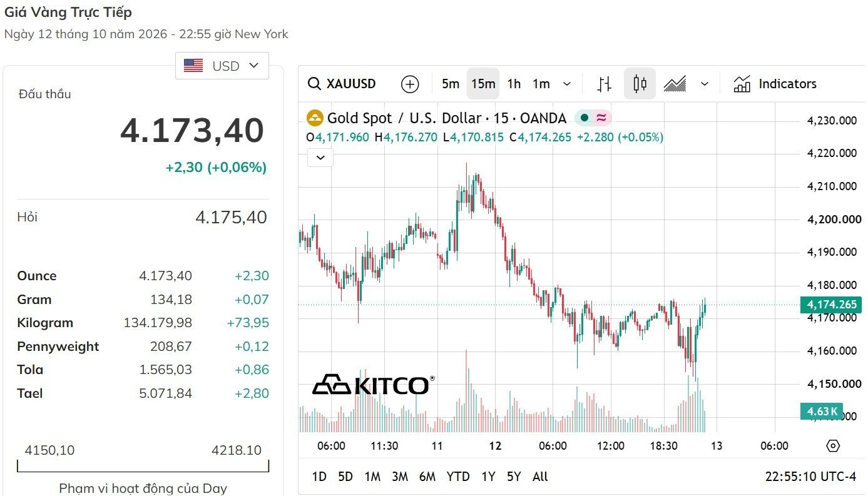
Task: Toggle the green market status dot
Action: click(x=585, y=118)
